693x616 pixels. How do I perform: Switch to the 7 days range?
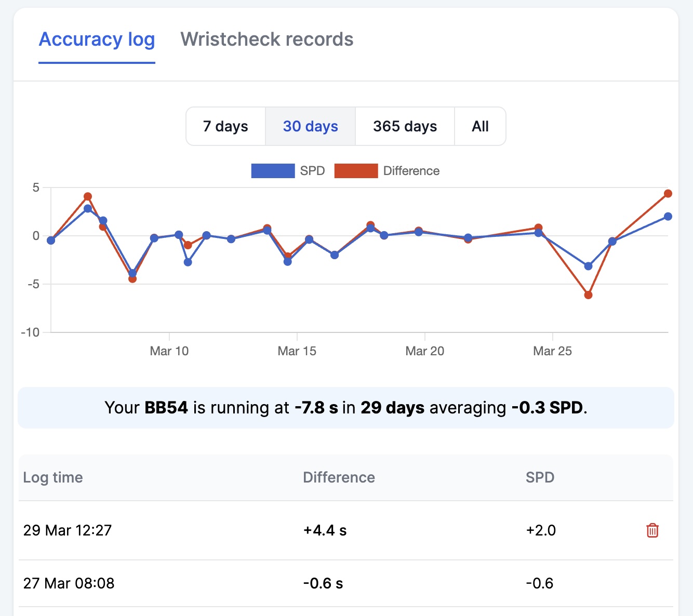(x=225, y=126)
